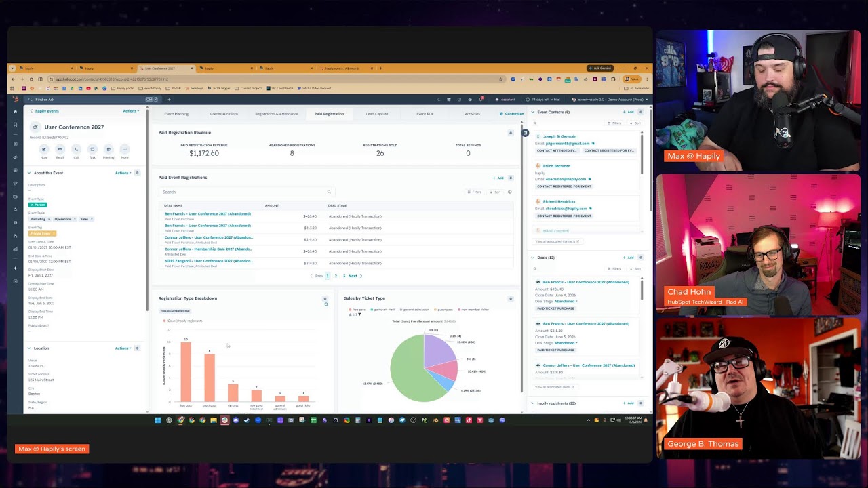Open gear settings for Location section
The image size is (868, 488).
click(x=137, y=348)
